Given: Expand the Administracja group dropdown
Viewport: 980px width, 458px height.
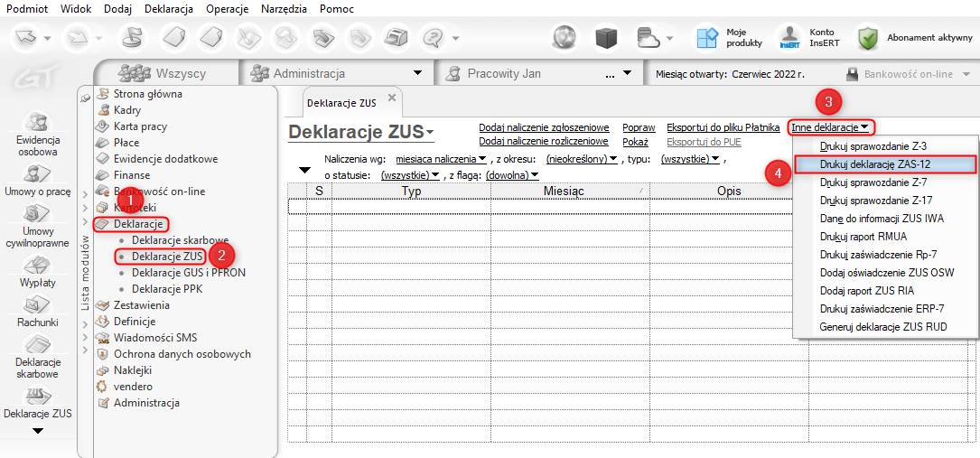Looking at the screenshot, I should pos(418,74).
